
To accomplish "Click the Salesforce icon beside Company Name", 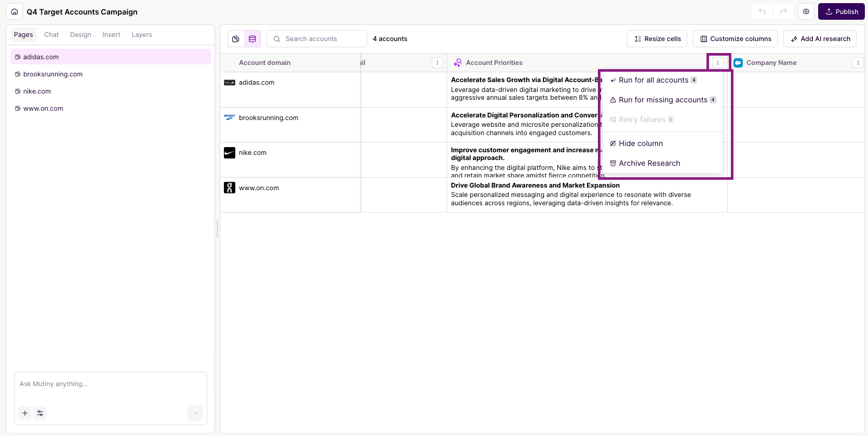I will coord(738,63).
